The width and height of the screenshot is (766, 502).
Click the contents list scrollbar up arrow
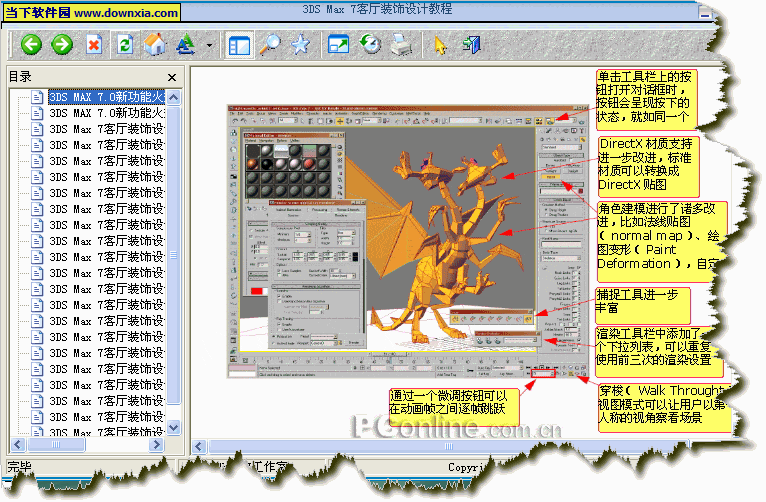pos(173,97)
